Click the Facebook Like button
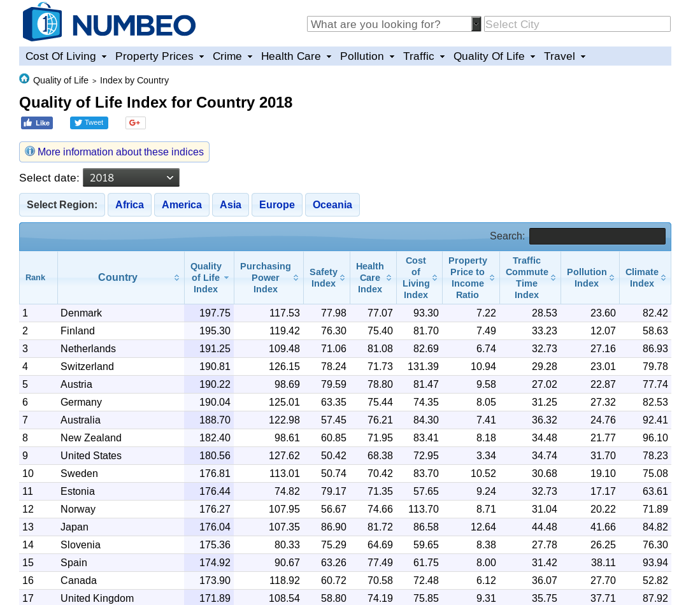700x605 pixels. click(x=37, y=123)
